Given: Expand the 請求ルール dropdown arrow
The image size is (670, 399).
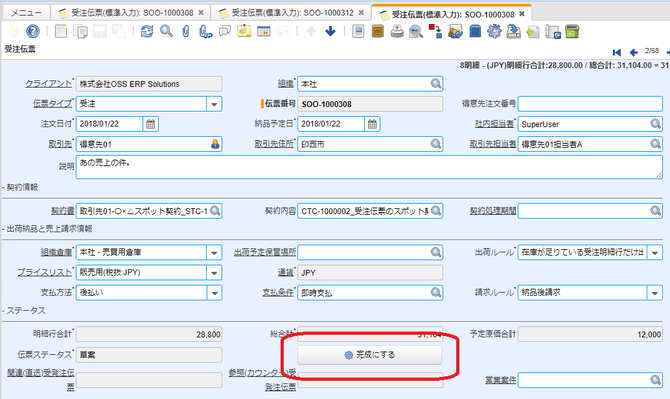Looking at the screenshot, I should pos(655,293).
